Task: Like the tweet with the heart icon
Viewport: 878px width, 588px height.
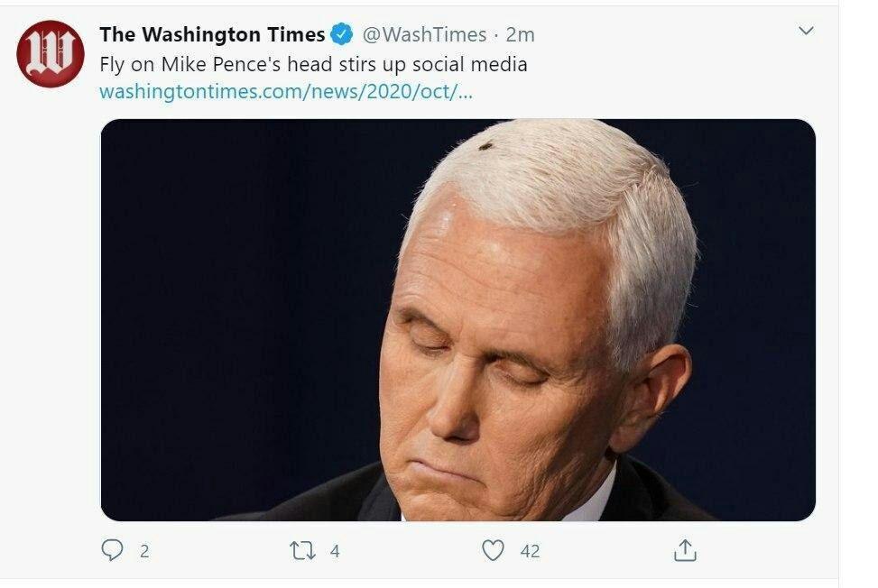Action: click(x=493, y=550)
